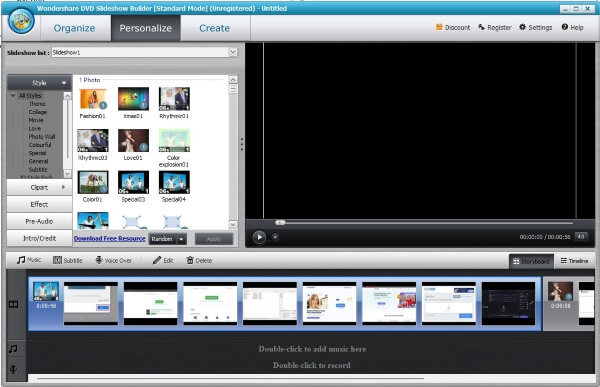Image resolution: width=600 pixels, height=387 pixels.
Task: Open the Pre-Audio panel
Action: [x=39, y=221]
